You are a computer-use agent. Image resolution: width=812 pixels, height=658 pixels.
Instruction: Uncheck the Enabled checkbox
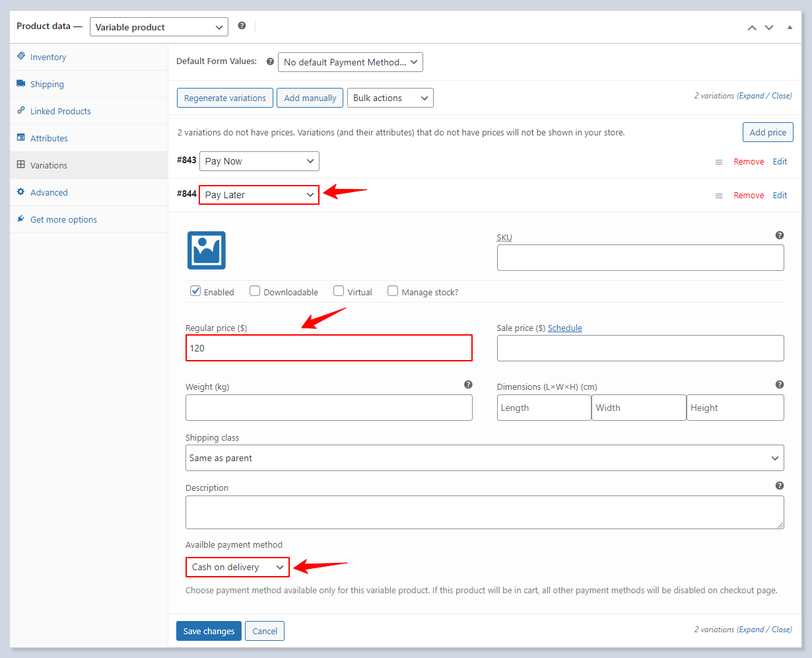point(195,291)
